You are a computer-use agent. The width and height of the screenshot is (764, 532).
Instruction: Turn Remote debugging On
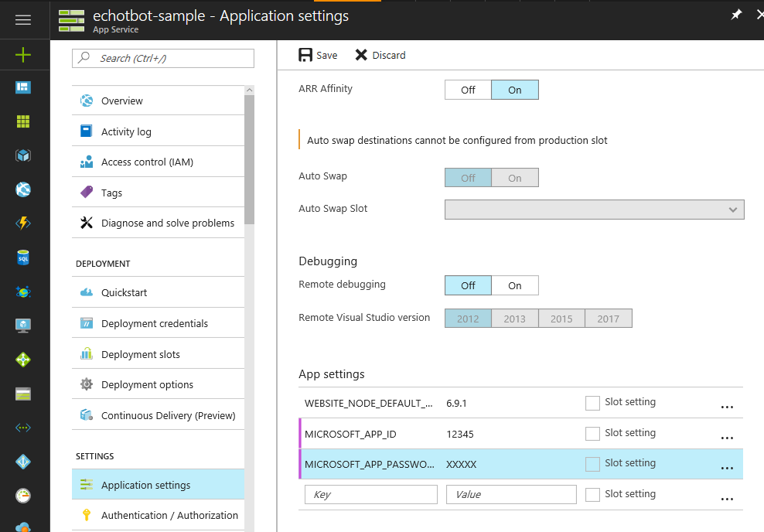point(515,285)
